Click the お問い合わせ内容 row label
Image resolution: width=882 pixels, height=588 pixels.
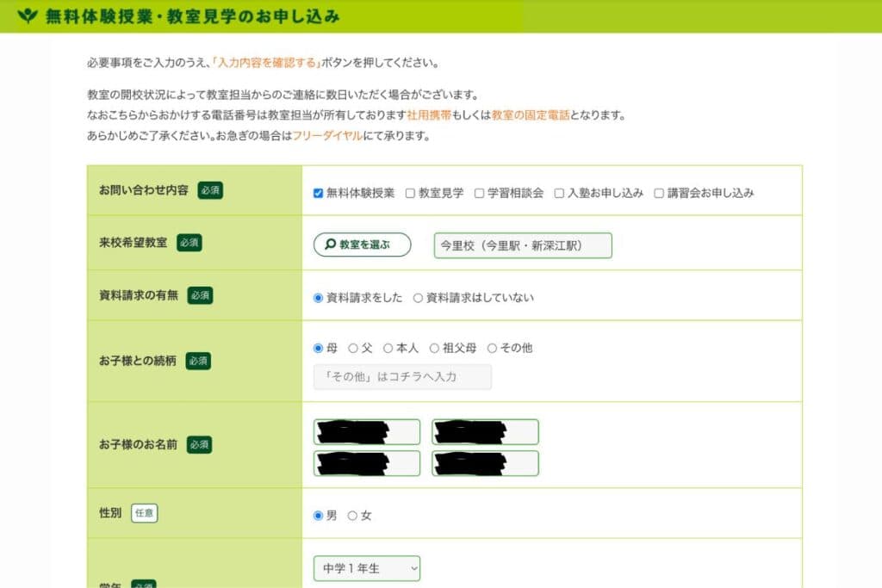pos(144,190)
